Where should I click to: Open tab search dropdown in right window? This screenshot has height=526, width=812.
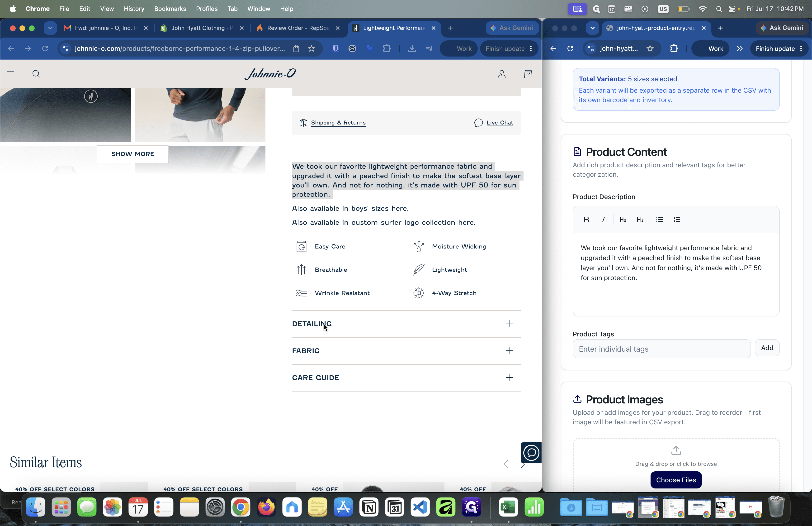[593, 28]
